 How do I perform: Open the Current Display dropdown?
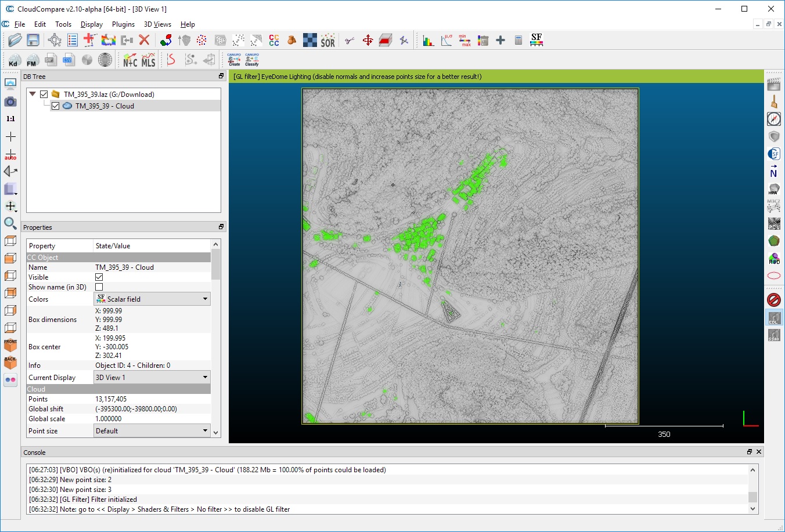pyautogui.click(x=152, y=377)
